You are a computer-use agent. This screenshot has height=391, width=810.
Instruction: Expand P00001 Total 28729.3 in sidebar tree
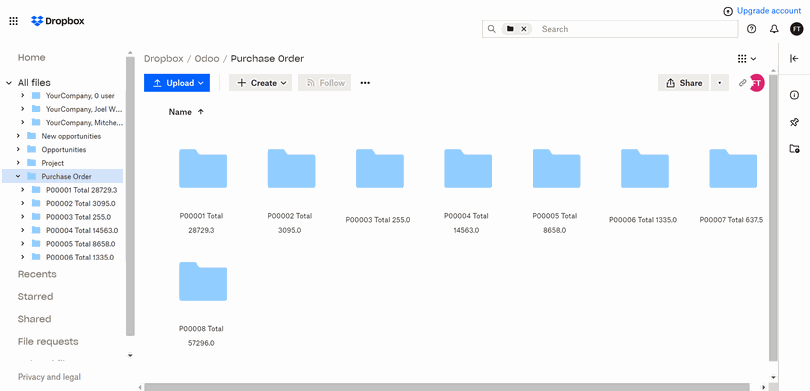[23, 190]
